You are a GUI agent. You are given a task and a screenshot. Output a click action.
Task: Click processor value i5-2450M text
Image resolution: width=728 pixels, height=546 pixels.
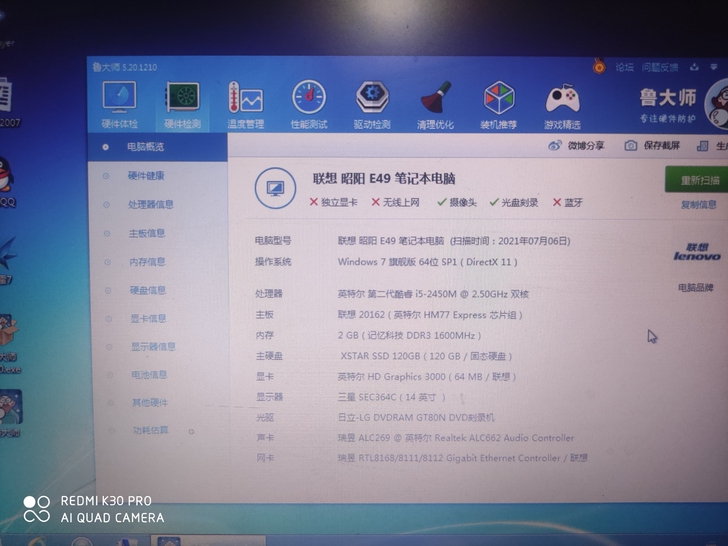point(433,294)
